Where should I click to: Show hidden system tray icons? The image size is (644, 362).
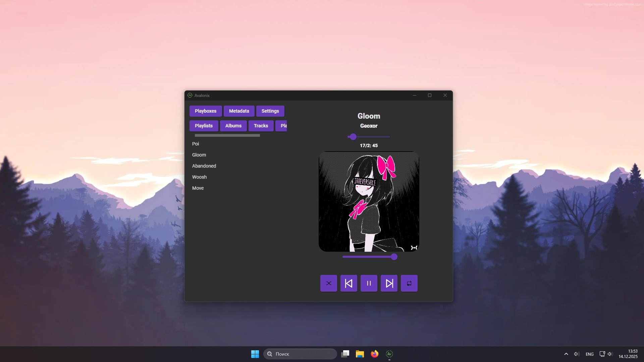(x=566, y=354)
